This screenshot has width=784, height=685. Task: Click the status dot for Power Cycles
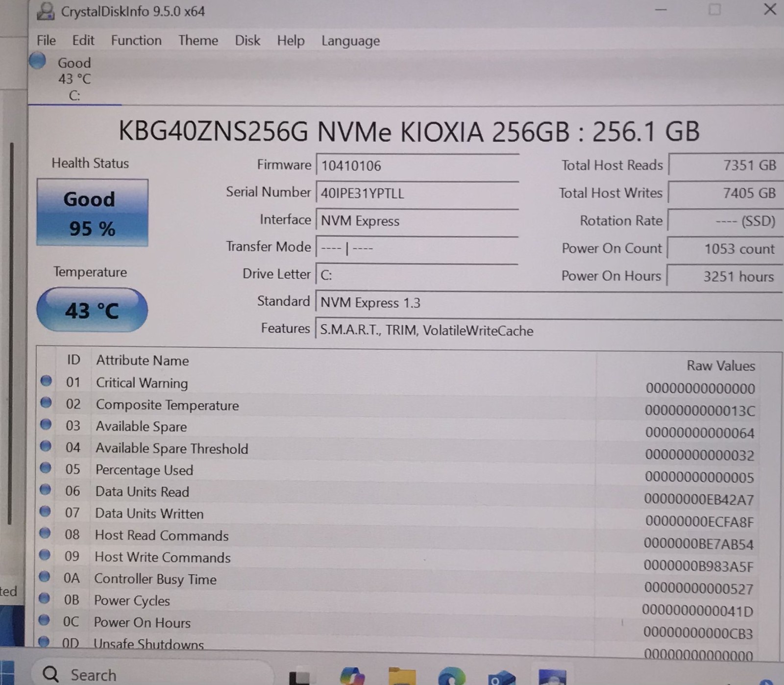pos(44,598)
